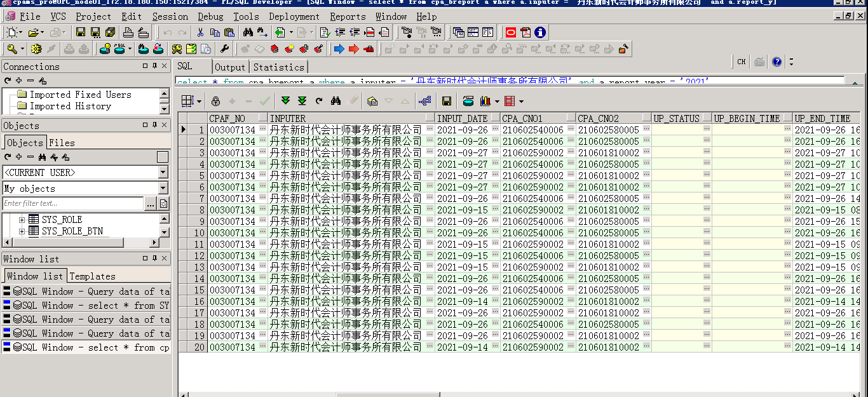Expand the SYS_ROLE tree node
The width and height of the screenshot is (868, 397).
(x=22, y=220)
